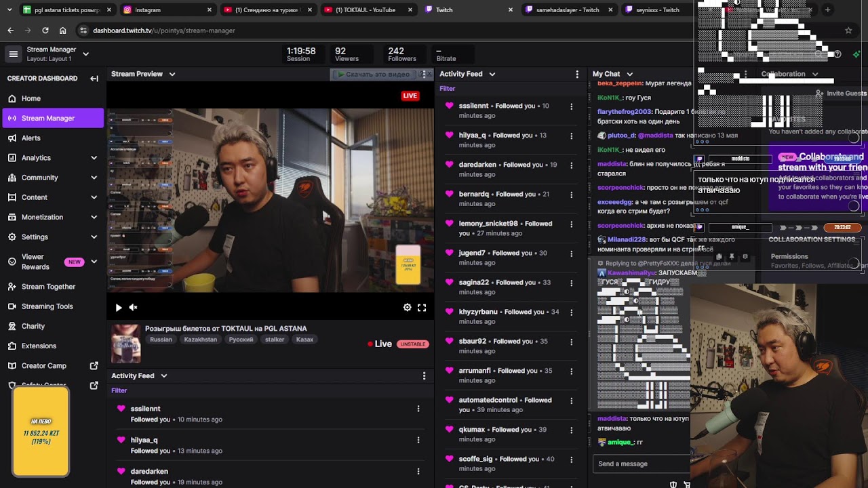Click the download video button above the preview

(x=374, y=74)
